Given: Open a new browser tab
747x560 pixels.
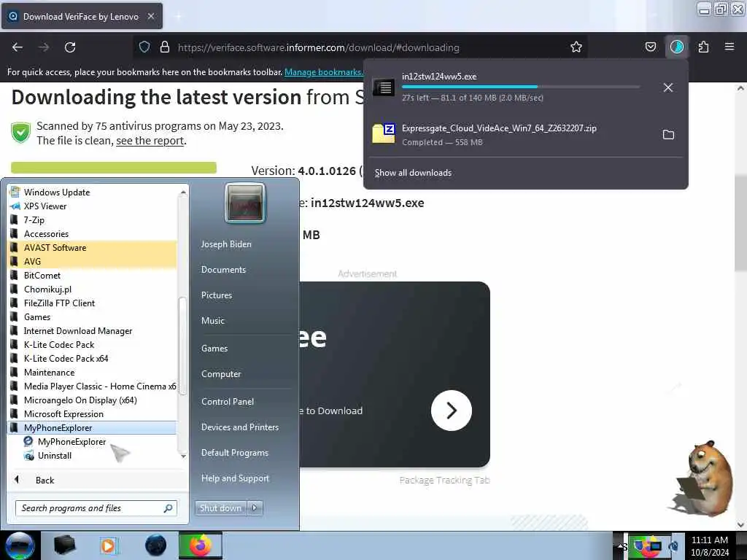Looking at the screenshot, I should (178, 16).
